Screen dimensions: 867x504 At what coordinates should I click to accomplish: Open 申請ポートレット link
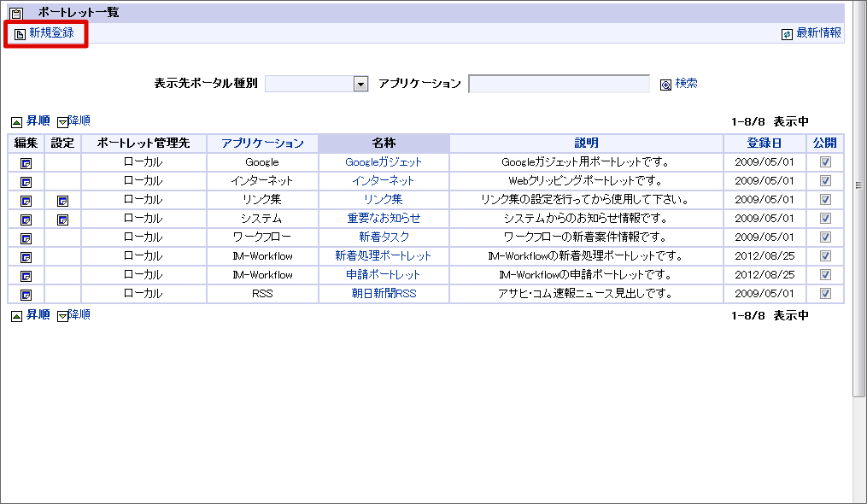click(384, 275)
